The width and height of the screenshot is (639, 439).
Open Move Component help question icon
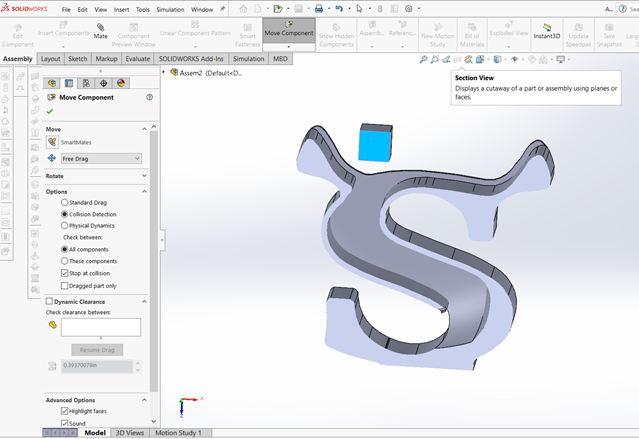coord(150,97)
